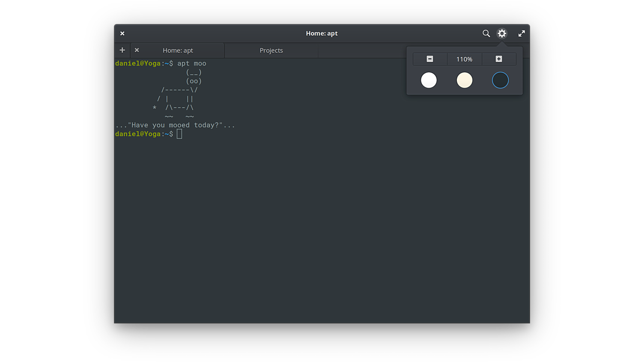Reset zoom via the 110% button
644x362 pixels.
point(464,59)
